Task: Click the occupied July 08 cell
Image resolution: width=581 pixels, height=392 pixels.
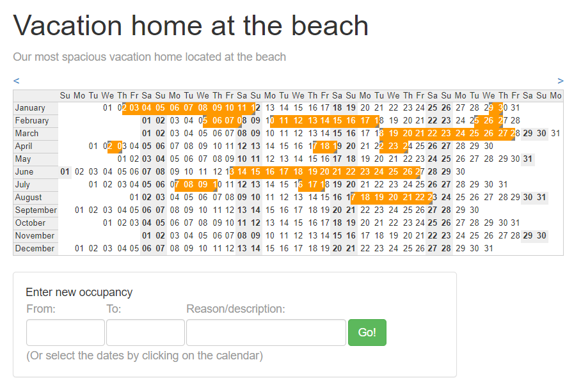Action: [189, 184]
